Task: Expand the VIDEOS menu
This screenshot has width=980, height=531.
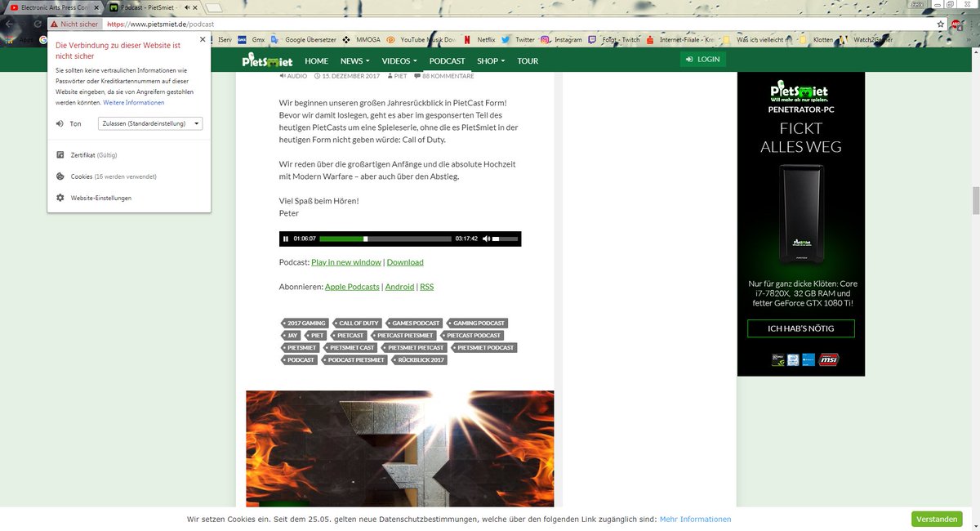Action: pyautogui.click(x=399, y=61)
